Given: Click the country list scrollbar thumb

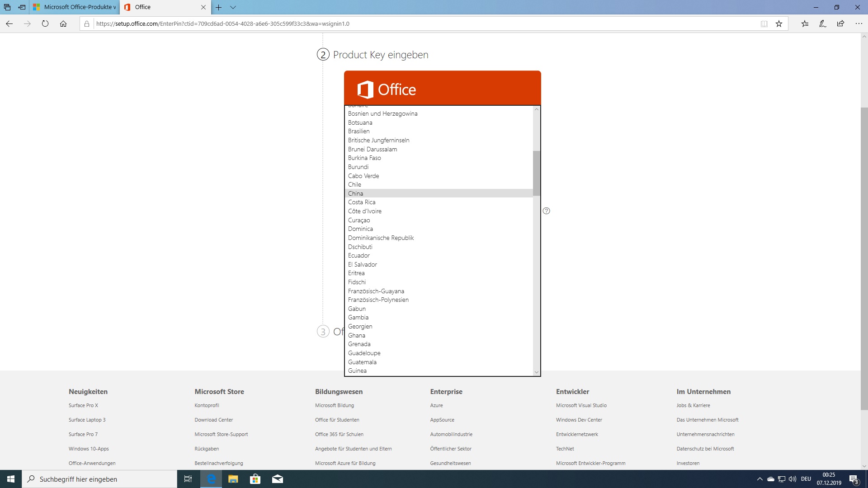Looking at the screenshot, I should coord(537,173).
